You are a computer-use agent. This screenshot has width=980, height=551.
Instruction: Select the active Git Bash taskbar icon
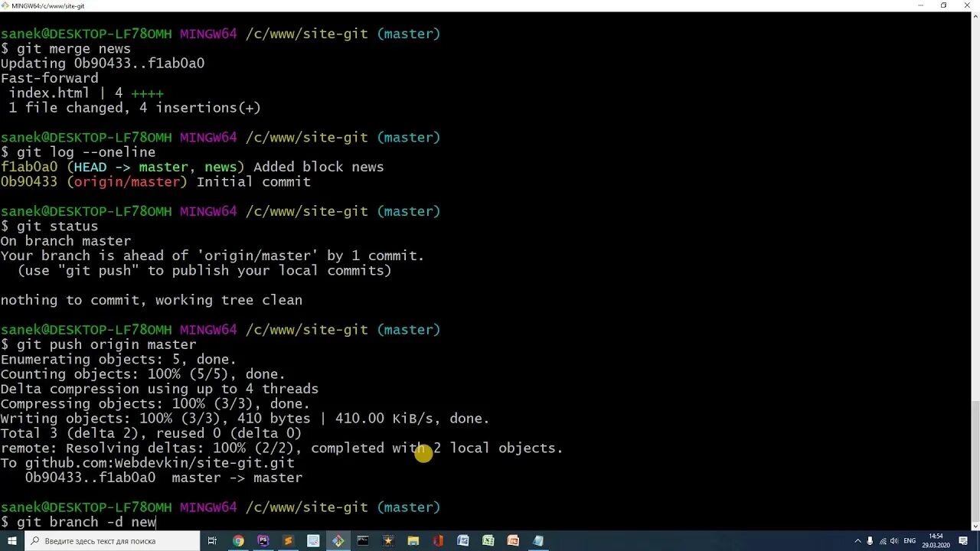click(338, 541)
